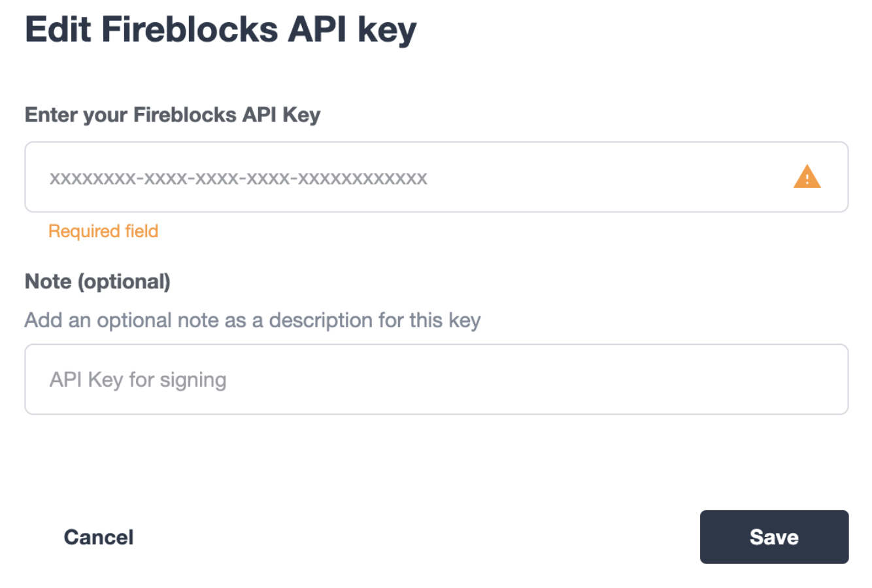Click the Save button
This screenshot has width=872, height=588.
coord(774,536)
